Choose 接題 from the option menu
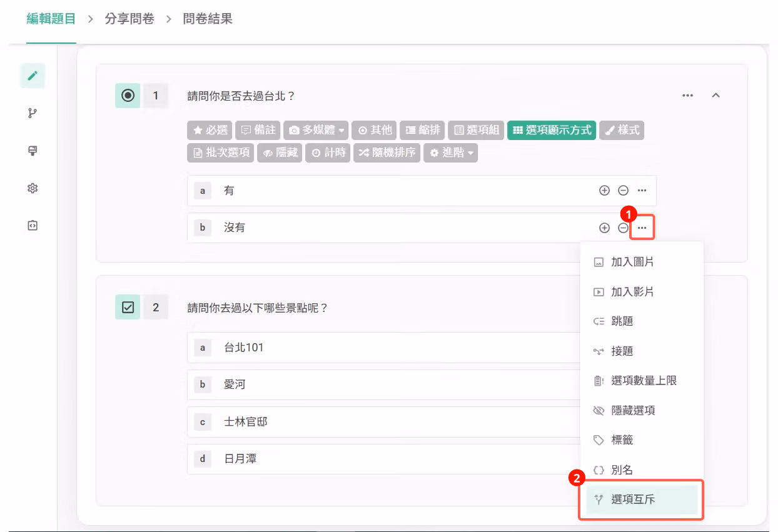Viewport: 778px width, 532px height. (x=642, y=351)
